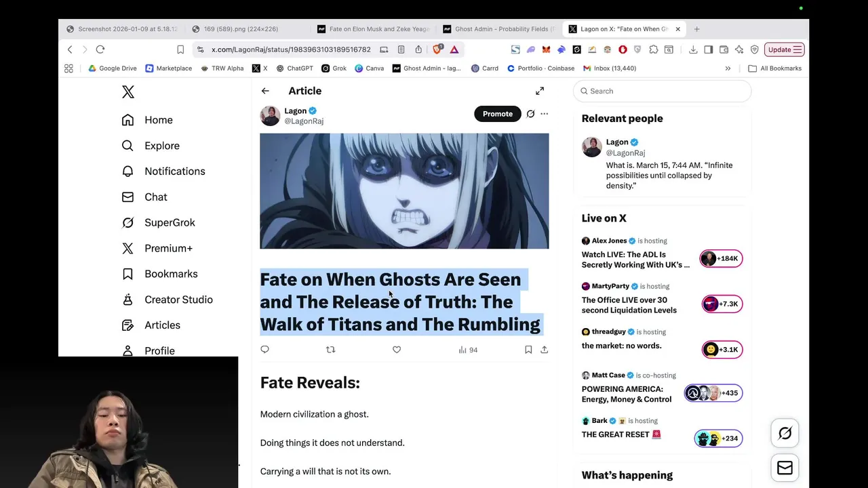This screenshot has width=868, height=488.
Task: Toggle the browser sidebar panel
Action: pyautogui.click(x=708, y=49)
